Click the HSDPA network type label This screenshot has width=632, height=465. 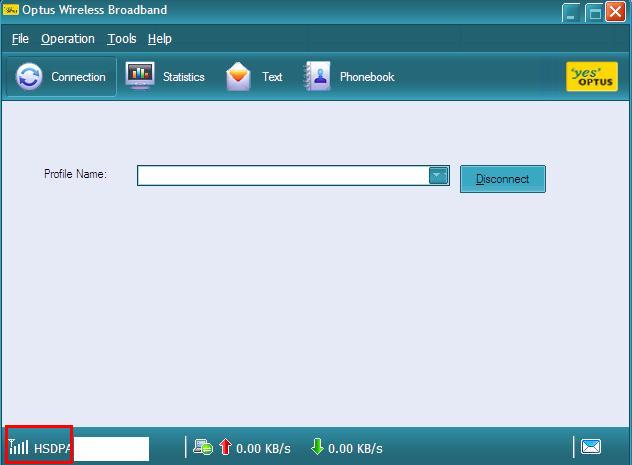(52, 448)
